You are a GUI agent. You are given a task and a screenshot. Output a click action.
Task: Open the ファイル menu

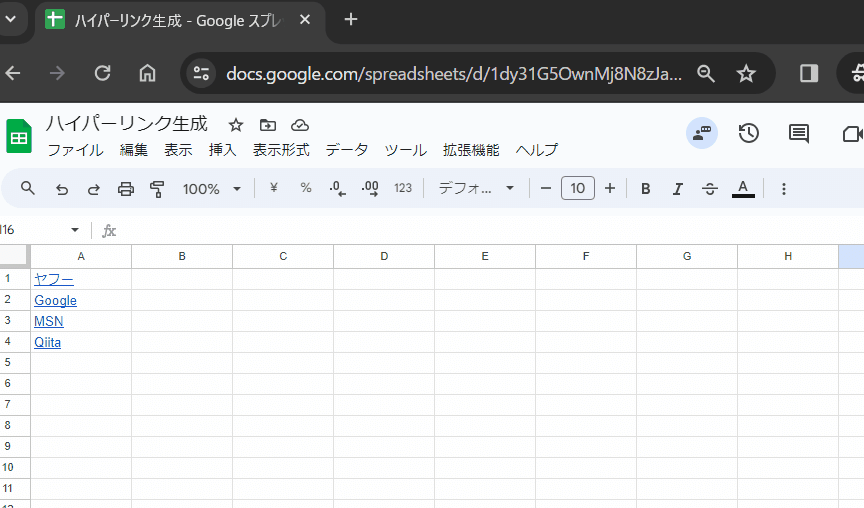coord(75,150)
